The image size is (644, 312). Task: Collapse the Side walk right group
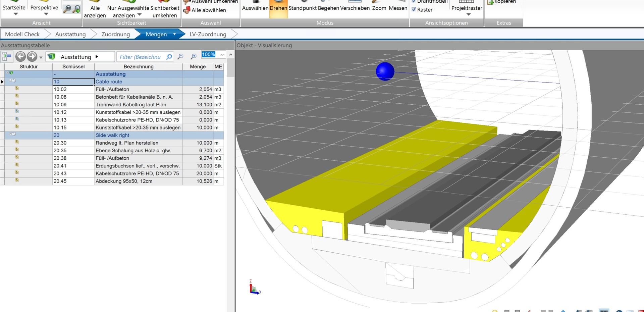point(10,134)
